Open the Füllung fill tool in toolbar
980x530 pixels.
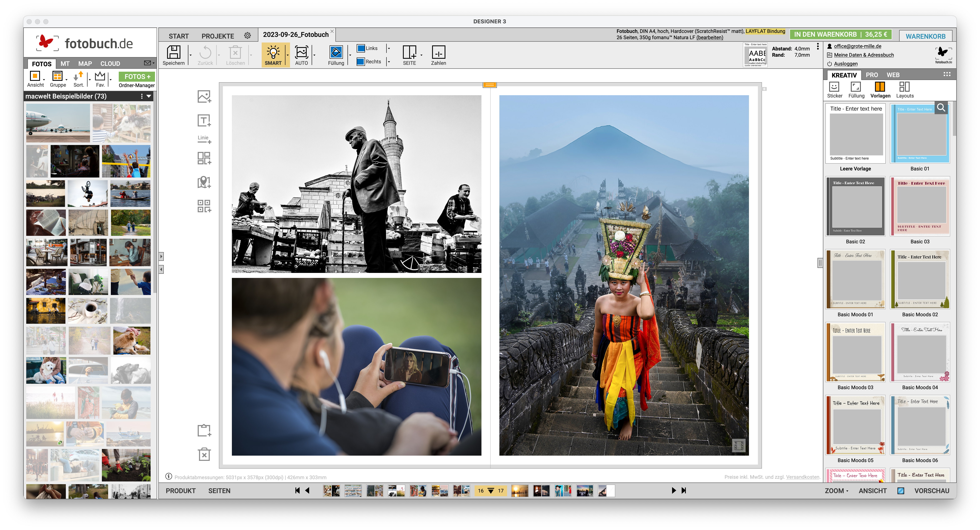click(336, 52)
